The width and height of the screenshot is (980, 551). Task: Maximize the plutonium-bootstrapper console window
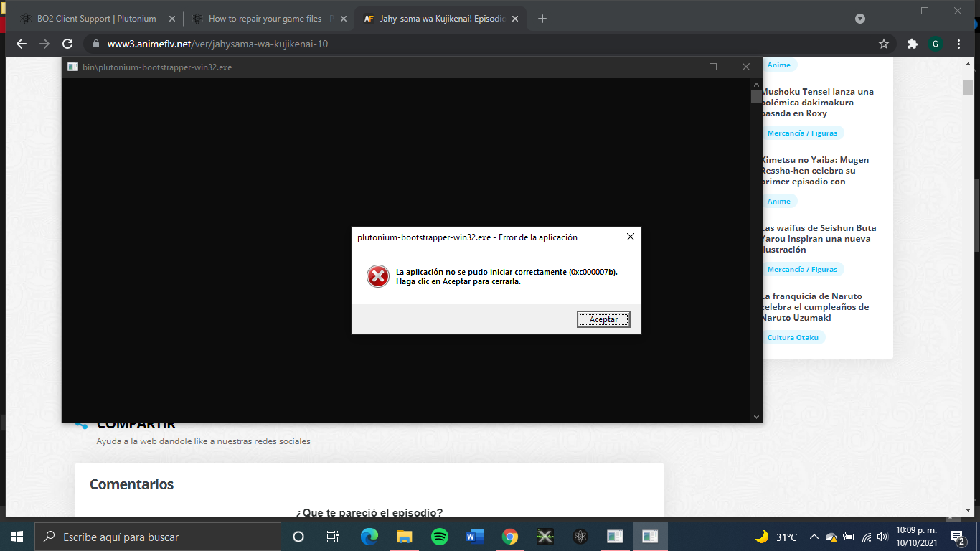pyautogui.click(x=713, y=67)
